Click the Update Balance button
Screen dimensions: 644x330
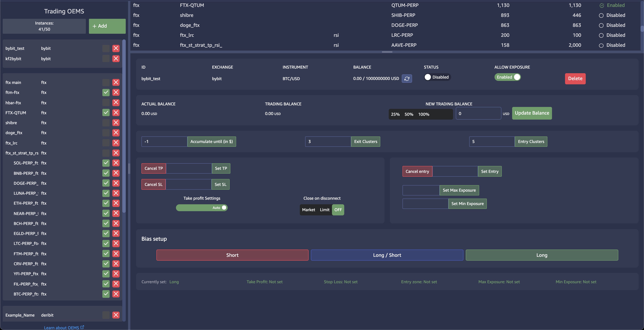click(x=532, y=113)
